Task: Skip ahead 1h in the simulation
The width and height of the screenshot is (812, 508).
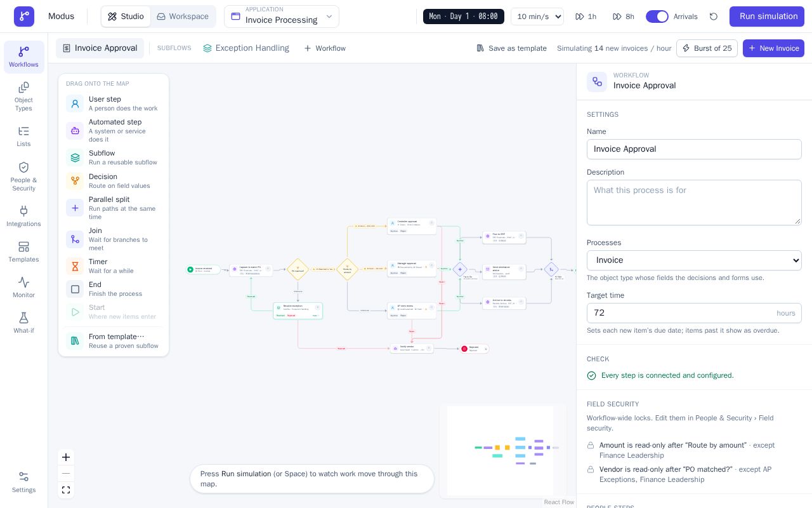Action: (586, 17)
